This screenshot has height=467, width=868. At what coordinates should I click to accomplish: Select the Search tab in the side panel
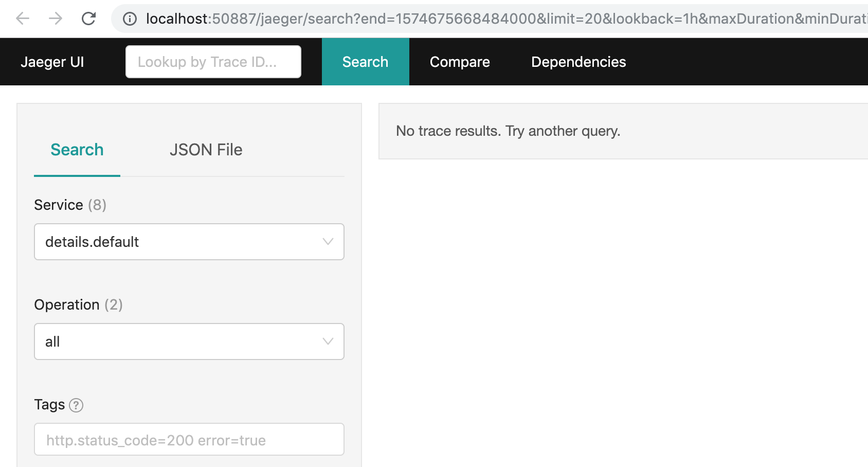77,150
